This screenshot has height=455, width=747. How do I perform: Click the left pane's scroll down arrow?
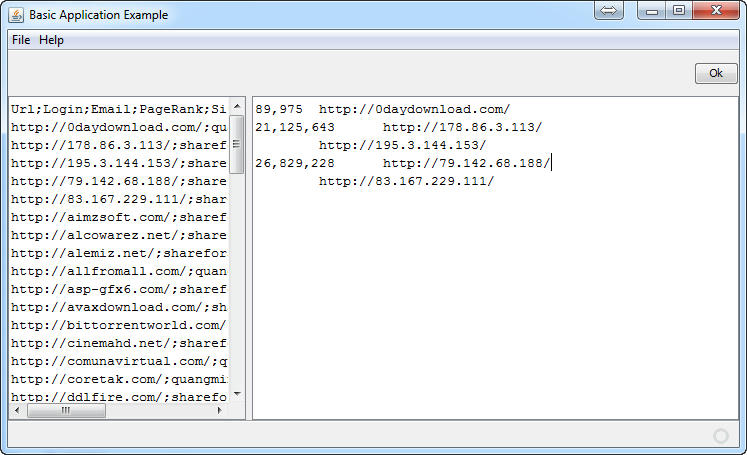point(237,394)
